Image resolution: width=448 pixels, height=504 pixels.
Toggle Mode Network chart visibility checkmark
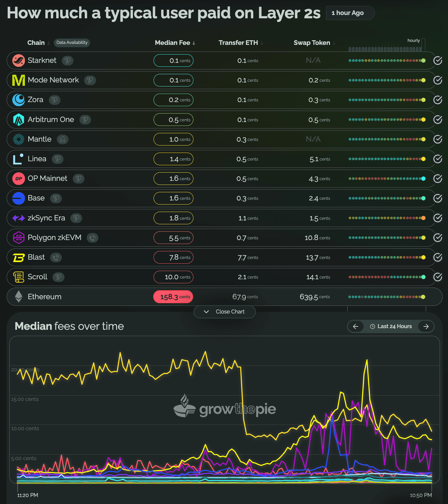[x=438, y=80]
